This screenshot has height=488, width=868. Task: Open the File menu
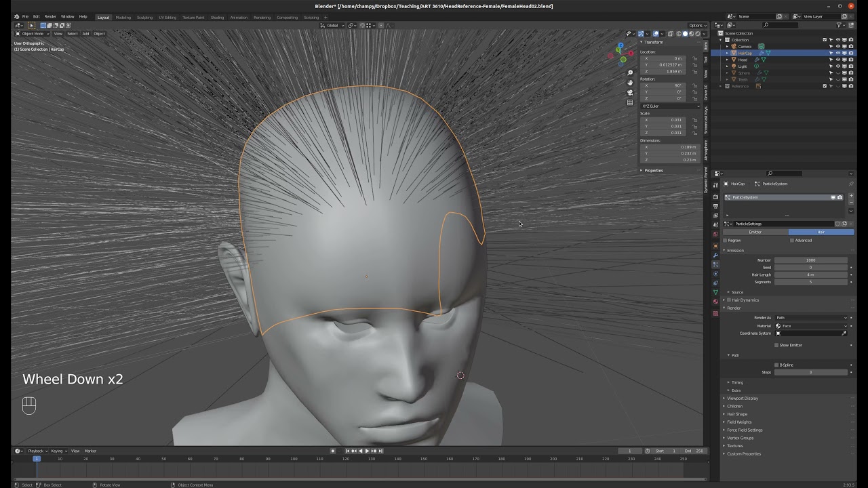coord(25,16)
